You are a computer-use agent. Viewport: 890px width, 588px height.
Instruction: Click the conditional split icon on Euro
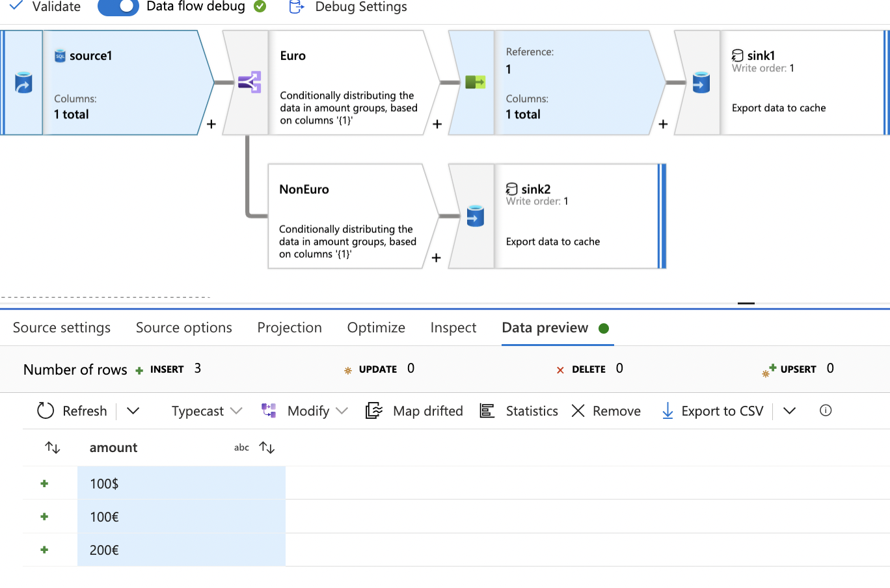pos(249,83)
